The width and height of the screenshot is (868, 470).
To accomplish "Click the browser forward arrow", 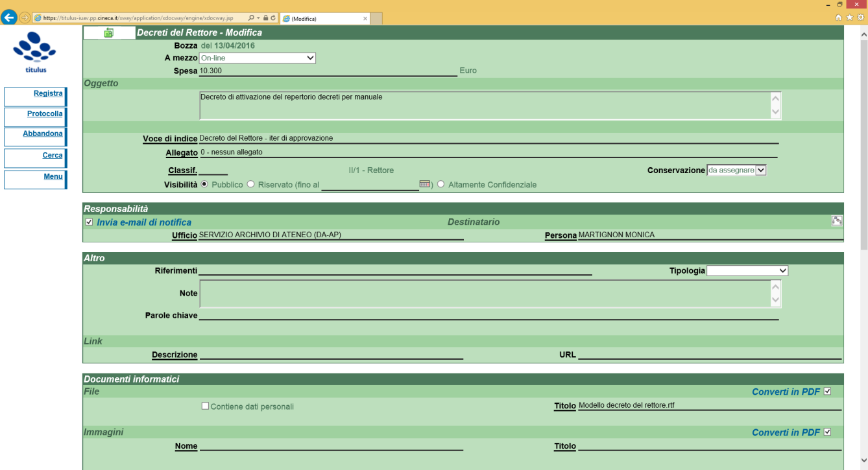I will pyautogui.click(x=25, y=18).
